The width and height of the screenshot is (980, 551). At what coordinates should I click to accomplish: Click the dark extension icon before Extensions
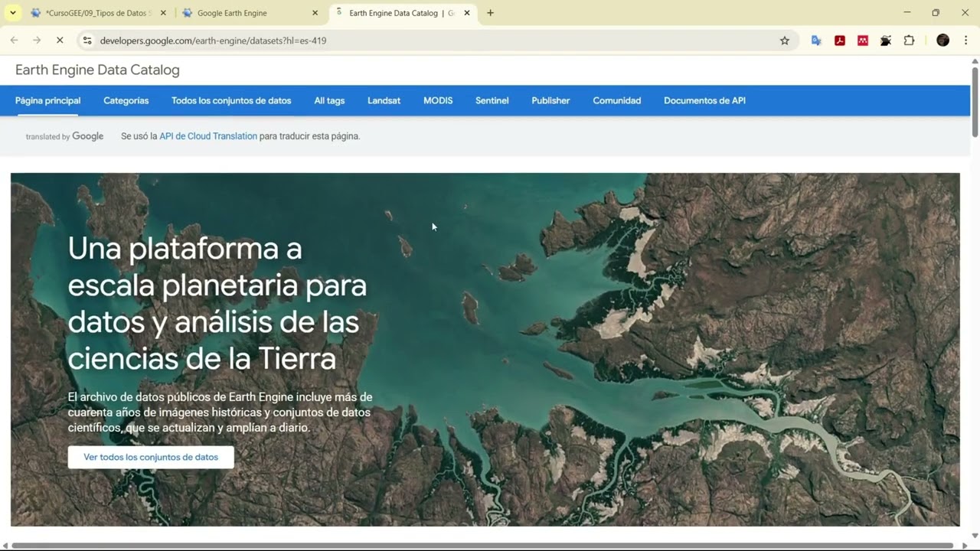tap(886, 41)
